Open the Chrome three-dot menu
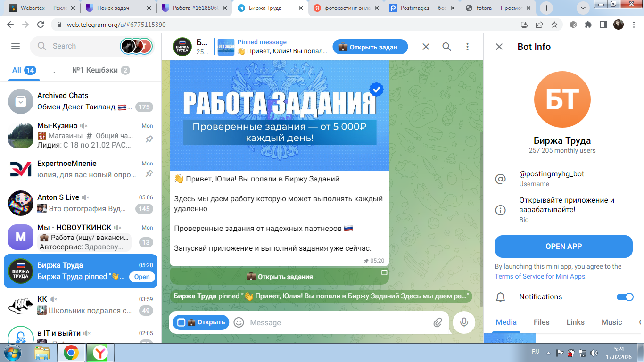The image size is (644, 362). [x=633, y=25]
